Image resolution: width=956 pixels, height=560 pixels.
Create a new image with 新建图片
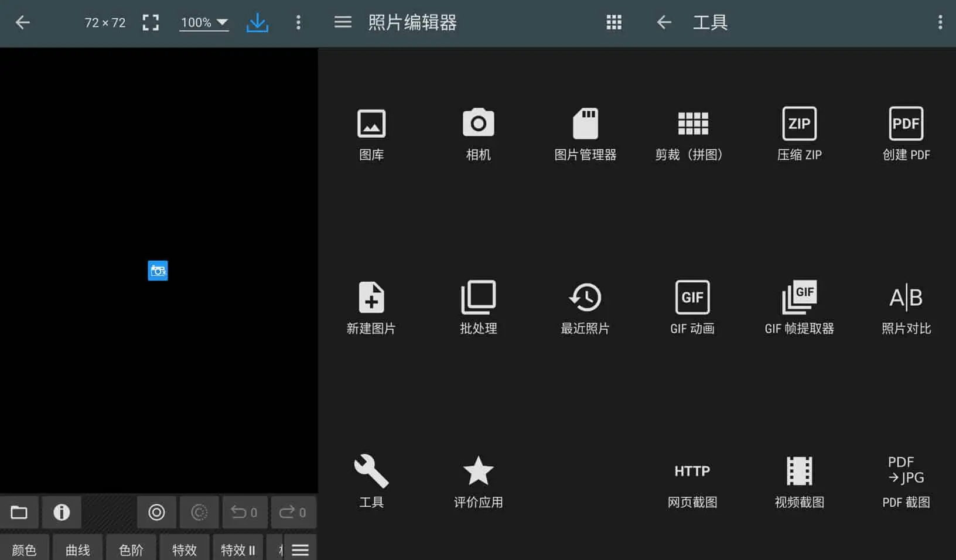tap(371, 308)
